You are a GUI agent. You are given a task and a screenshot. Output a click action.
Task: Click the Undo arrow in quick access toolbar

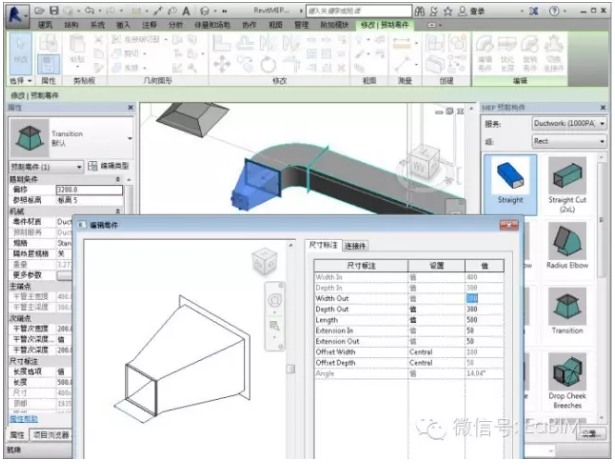click(90, 11)
